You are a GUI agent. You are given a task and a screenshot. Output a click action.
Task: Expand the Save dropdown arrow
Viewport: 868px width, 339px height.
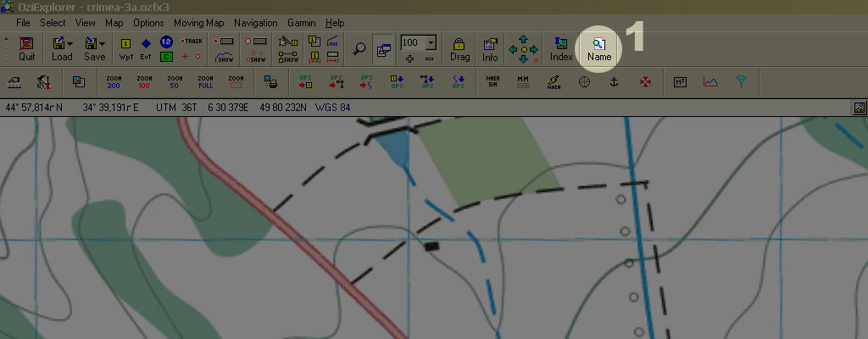[x=102, y=43]
